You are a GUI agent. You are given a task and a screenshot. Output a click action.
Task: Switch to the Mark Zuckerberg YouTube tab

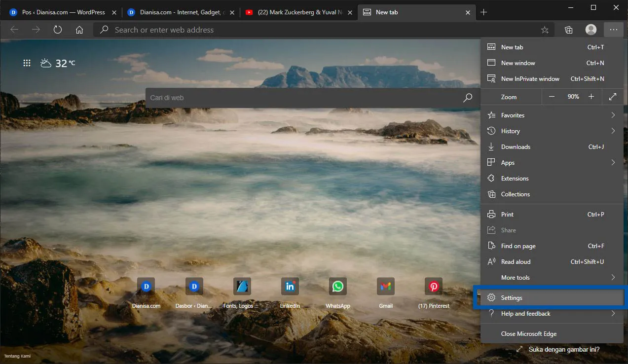[x=296, y=12]
